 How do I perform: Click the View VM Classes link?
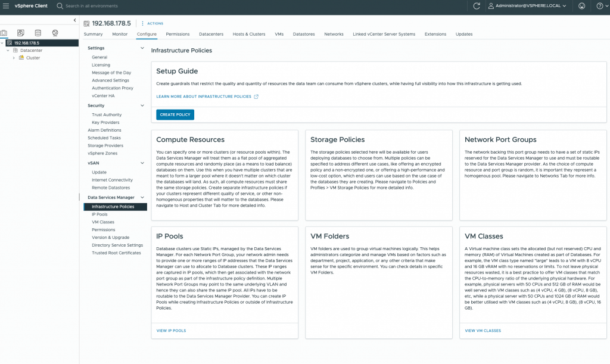[483, 331]
